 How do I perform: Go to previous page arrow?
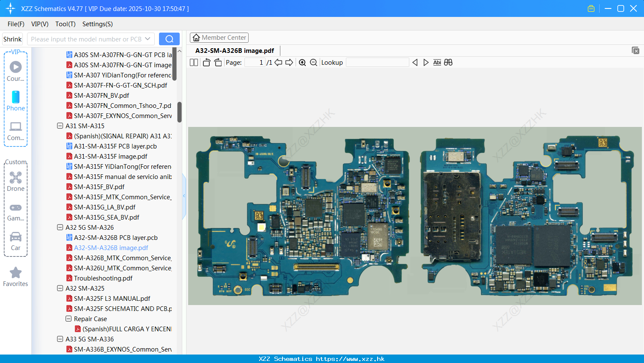coord(278,62)
